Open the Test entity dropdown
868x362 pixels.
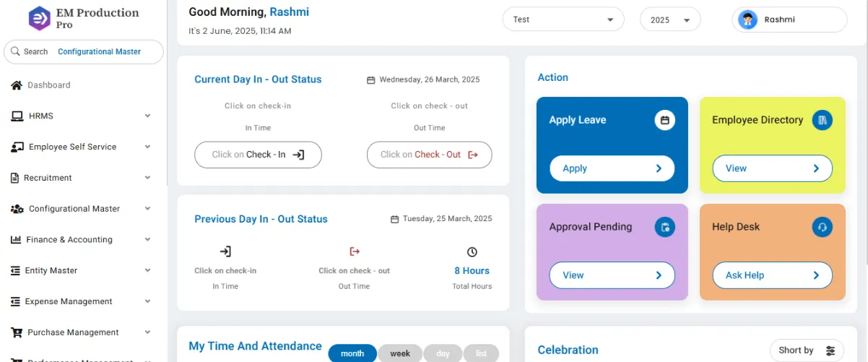click(x=563, y=20)
